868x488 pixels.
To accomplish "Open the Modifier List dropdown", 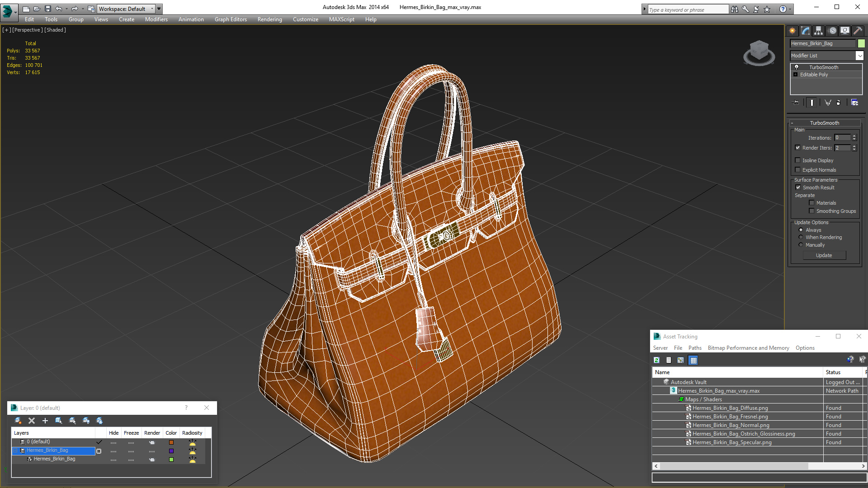I will [x=859, y=56].
